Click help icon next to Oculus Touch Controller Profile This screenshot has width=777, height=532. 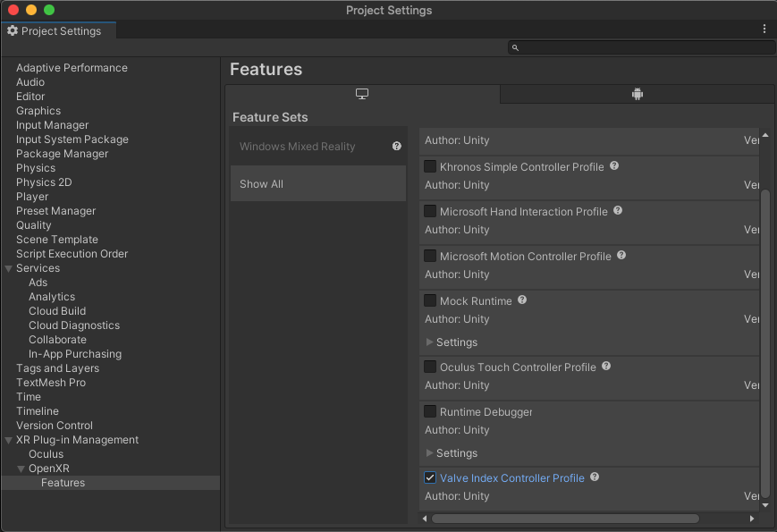[x=606, y=367]
